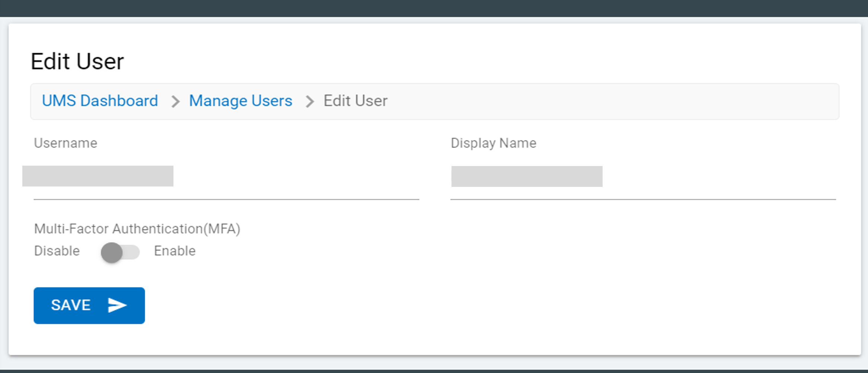Select the grayed-out Display Name value
868x373 pixels.
(x=527, y=176)
